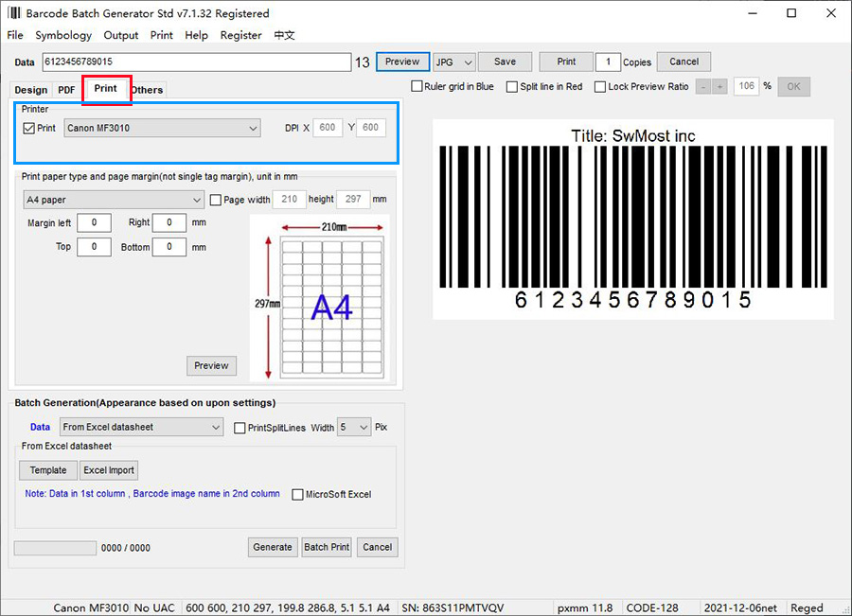
Task: Click the plus preview ratio button
Action: (x=719, y=86)
